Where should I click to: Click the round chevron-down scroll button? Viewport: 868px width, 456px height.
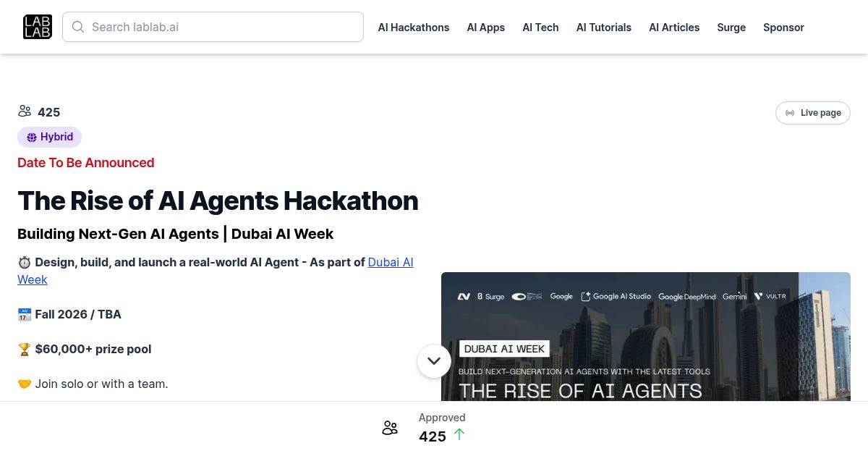[434, 360]
